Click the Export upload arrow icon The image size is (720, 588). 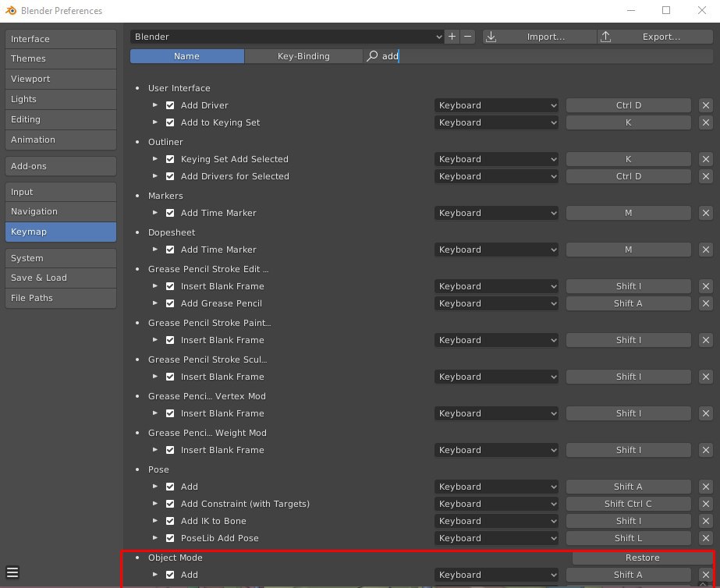point(605,37)
